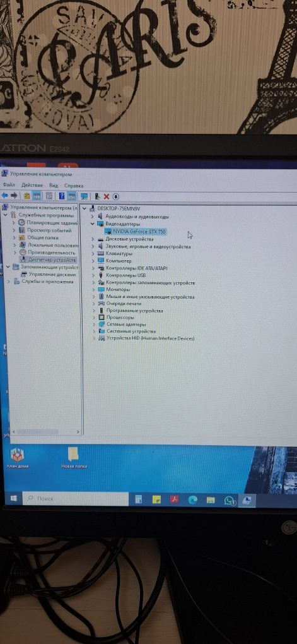Select the Компьютер device category
297x644 pixels.
(x=119, y=261)
